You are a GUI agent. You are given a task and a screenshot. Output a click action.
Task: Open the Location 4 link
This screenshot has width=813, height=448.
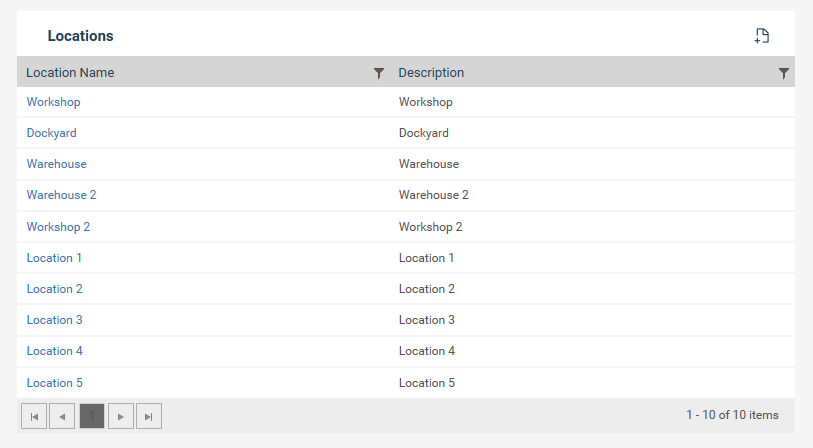pos(54,351)
